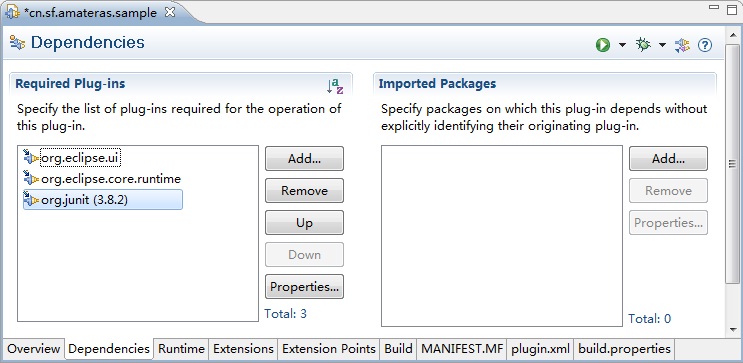Screen dimensions: 743x363
Task: Click the bug Debug launch icon
Action: 643,45
